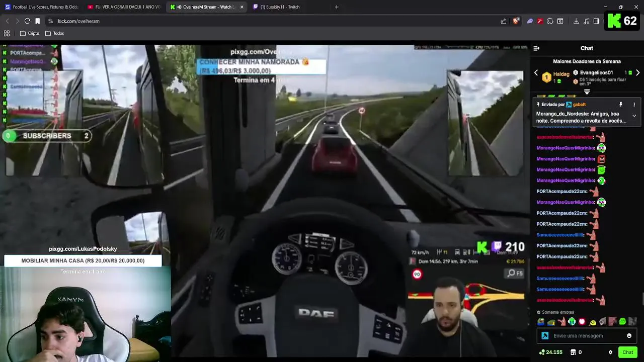This screenshot has height=362, width=644.
Task: Open the red extension icon
Action: (540, 21)
